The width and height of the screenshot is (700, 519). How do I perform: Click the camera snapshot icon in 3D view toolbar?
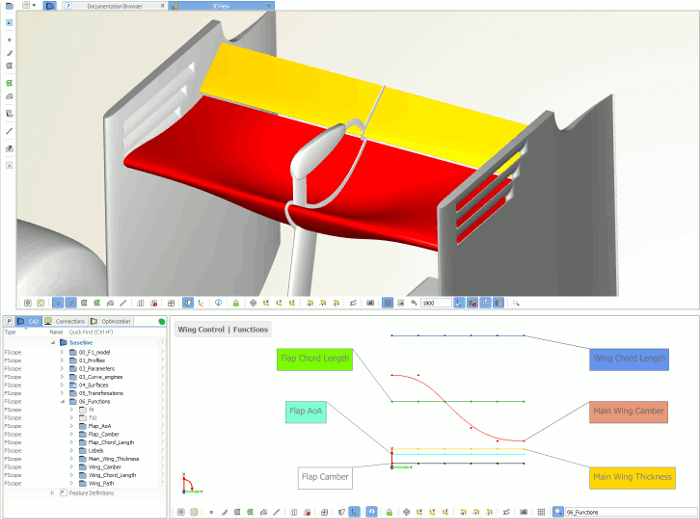370,303
